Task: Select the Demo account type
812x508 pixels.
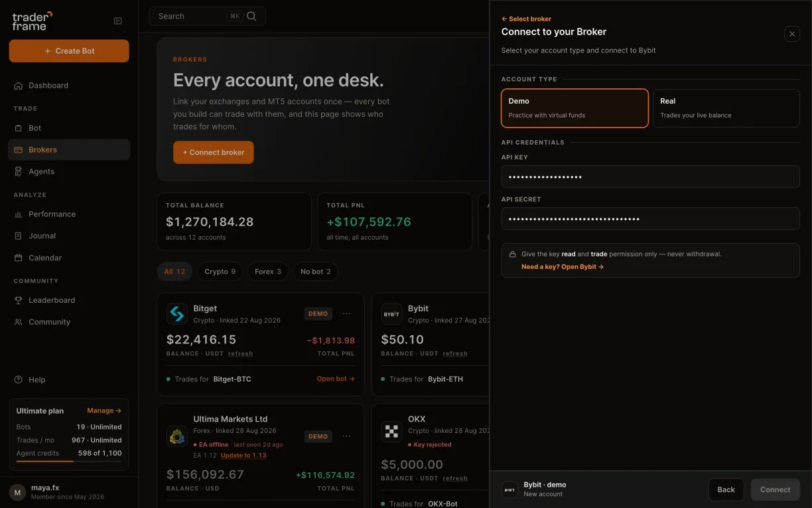Action: (x=575, y=108)
